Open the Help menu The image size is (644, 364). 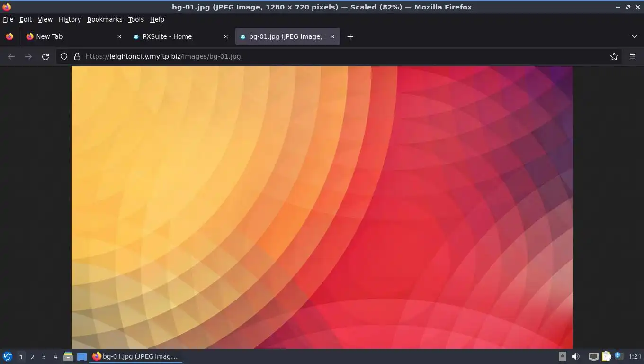(157, 19)
